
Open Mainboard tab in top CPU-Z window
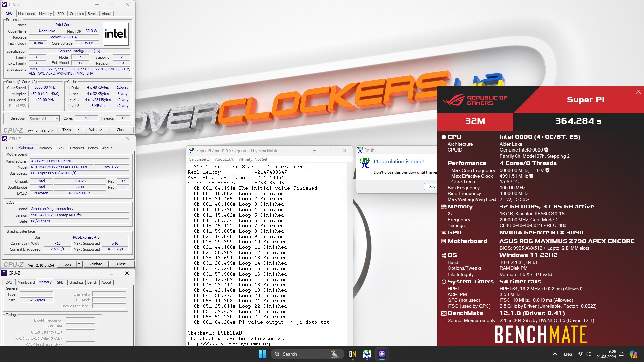point(26,14)
